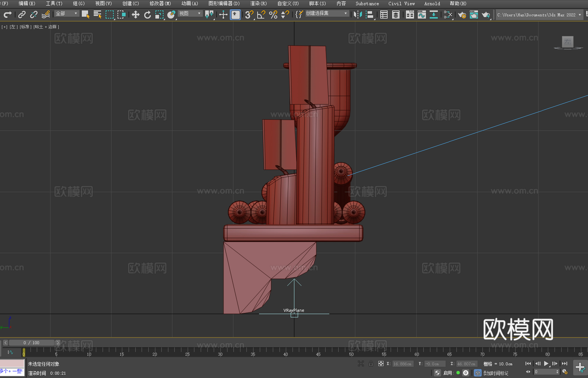Open the selection filter dropdown 全部
The image size is (588, 378).
point(67,13)
